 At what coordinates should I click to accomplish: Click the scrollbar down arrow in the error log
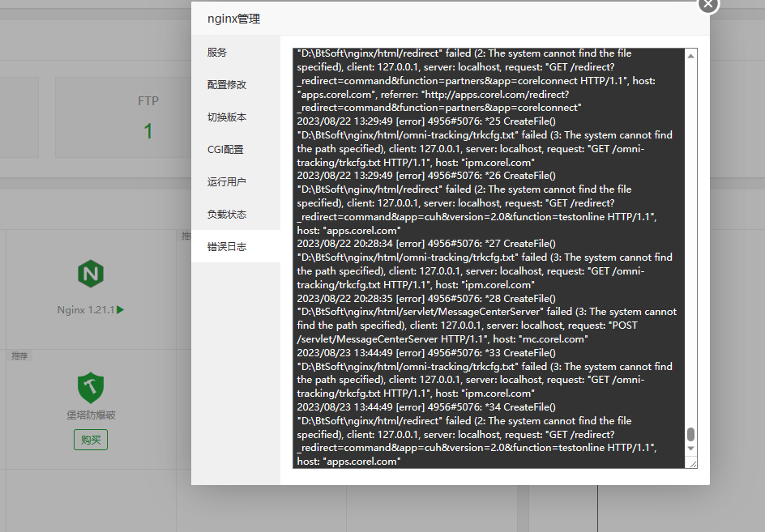coord(690,449)
